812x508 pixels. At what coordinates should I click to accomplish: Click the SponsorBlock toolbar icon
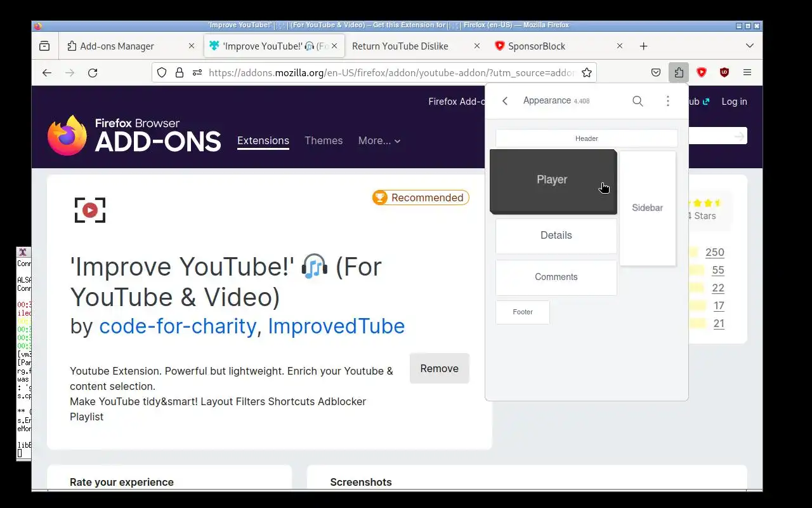click(x=702, y=72)
